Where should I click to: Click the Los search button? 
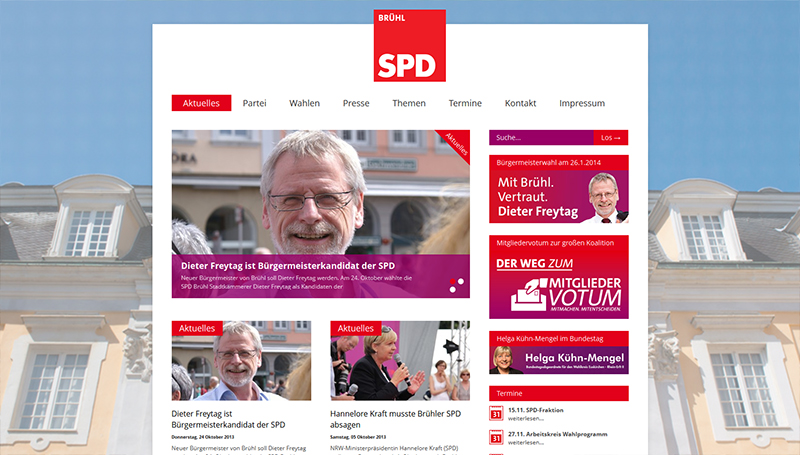pos(611,138)
